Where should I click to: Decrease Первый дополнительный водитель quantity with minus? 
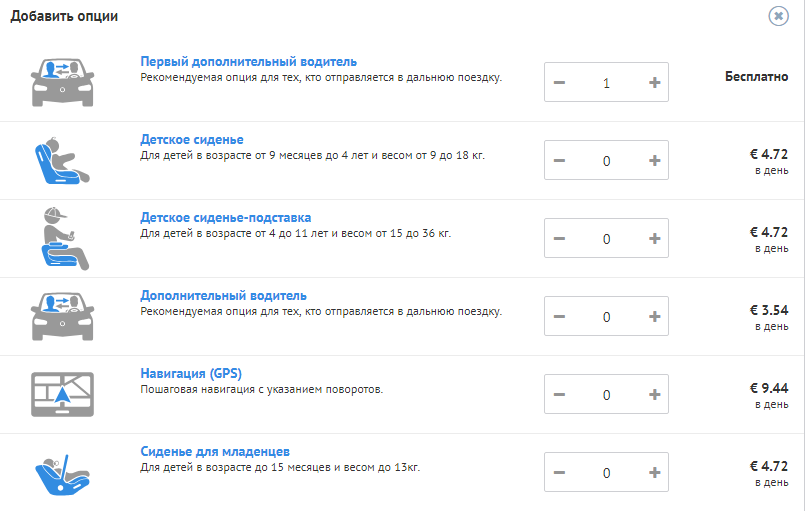coord(559,83)
